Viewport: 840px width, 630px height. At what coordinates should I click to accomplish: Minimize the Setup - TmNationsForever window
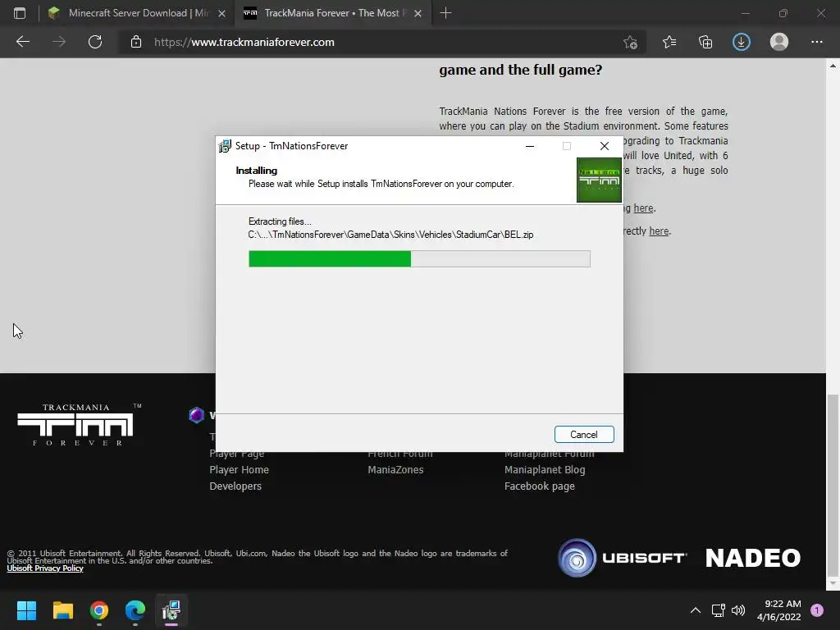530,146
